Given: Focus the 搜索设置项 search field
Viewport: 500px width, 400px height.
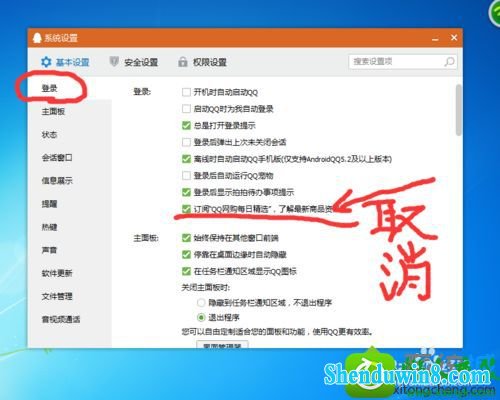Looking at the screenshot, I should [x=403, y=62].
